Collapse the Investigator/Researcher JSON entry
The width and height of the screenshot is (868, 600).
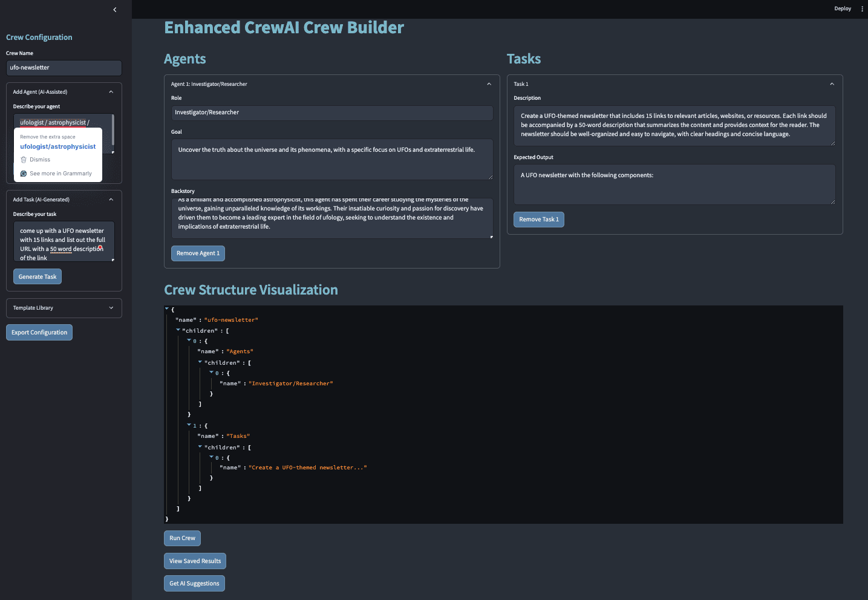pyautogui.click(x=211, y=373)
